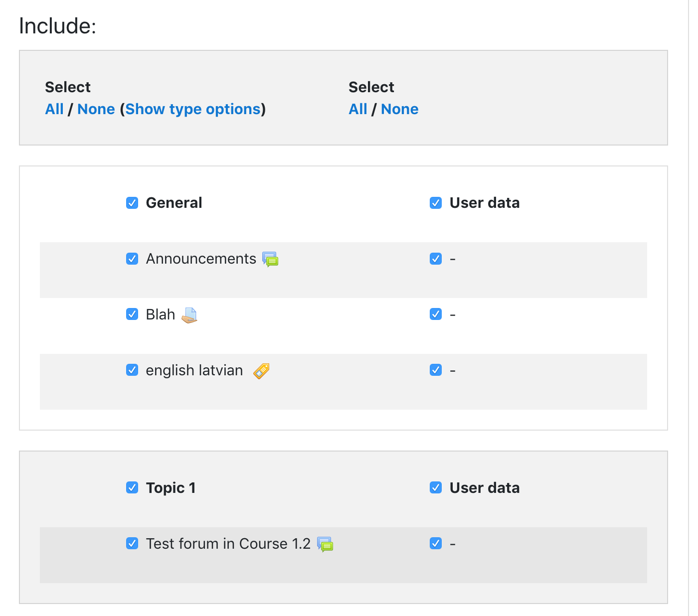Click the General section label

click(174, 203)
